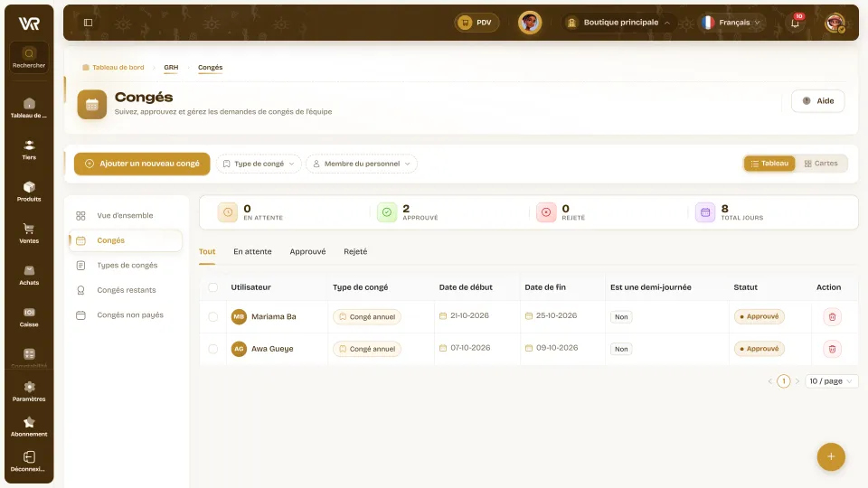The image size is (868, 488).
Task: Switch to Cartes view
Action: [x=821, y=164]
